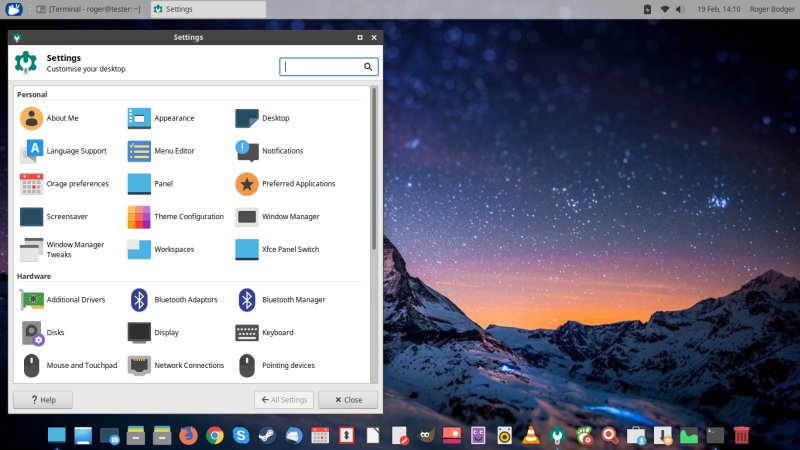Open the Whisker menu in top-left corner
The height and width of the screenshot is (450, 800).
coord(14,9)
